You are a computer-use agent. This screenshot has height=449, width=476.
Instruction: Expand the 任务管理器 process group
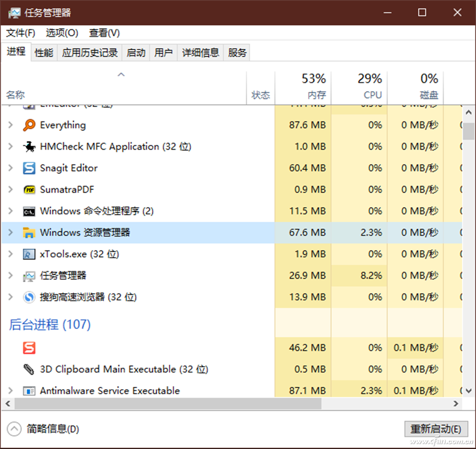[x=11, y=276]
